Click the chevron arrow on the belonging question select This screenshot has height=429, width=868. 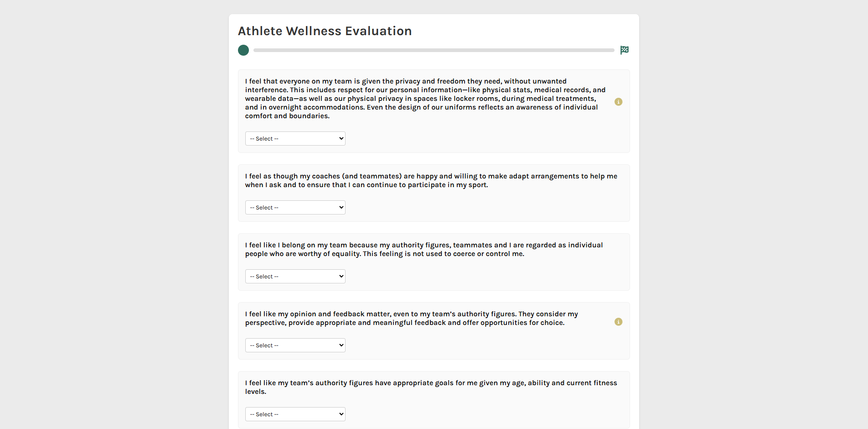pyautogui.click(x=341, y=276)
